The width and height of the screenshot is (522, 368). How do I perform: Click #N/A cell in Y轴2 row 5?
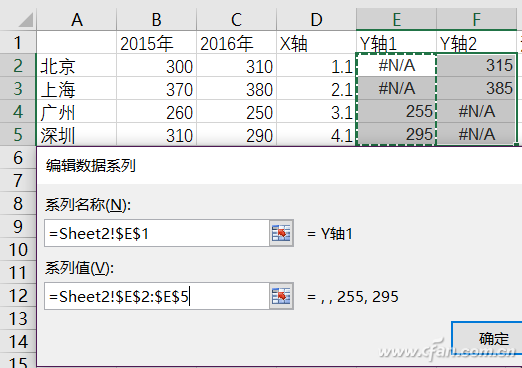tap(476, 134)
